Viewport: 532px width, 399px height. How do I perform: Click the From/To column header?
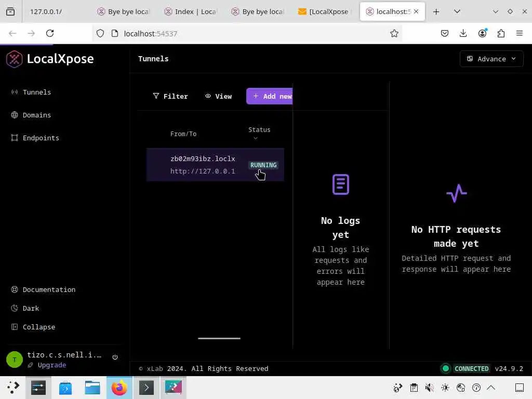(183, 134)
